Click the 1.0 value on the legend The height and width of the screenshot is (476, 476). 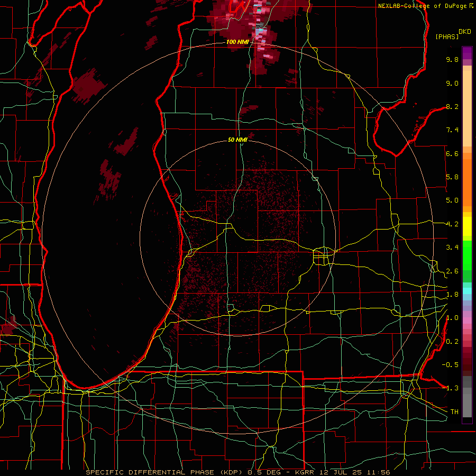point(452,318)
